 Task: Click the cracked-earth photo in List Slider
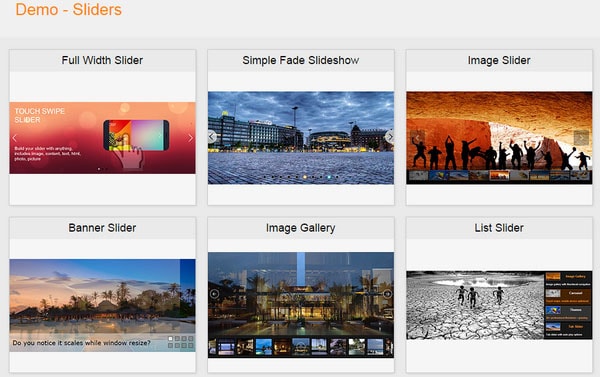[x=475, y=305]
